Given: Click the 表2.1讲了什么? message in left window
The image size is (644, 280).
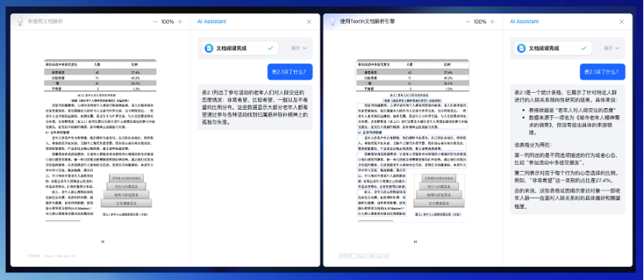Looking at the screenshot, I should 290,72.
